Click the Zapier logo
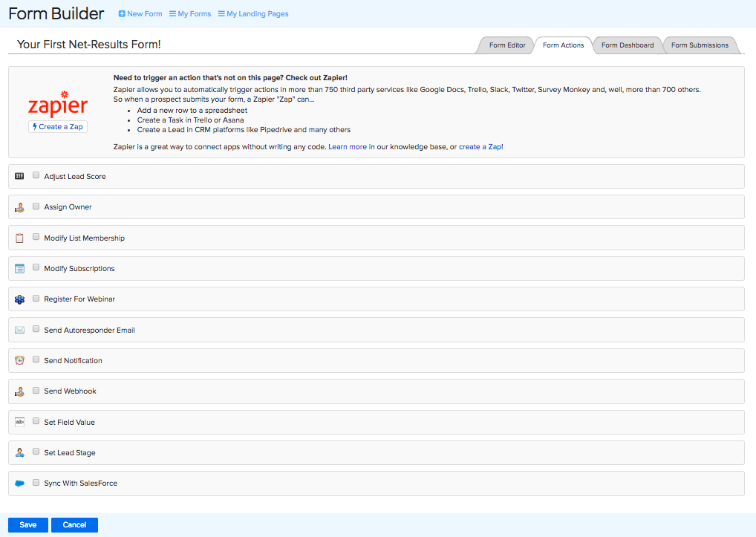The width and height of the screenshot is (756, 537). [x=58, y=104]
